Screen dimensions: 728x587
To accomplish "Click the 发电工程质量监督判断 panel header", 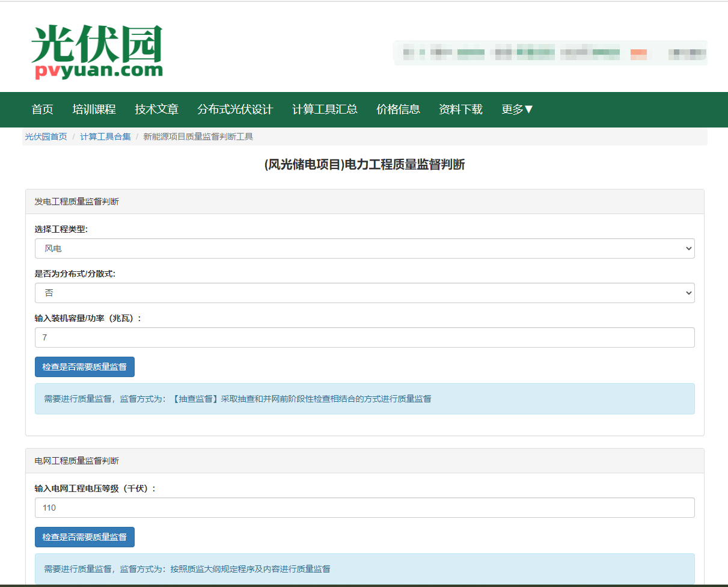I will point(364,201).
